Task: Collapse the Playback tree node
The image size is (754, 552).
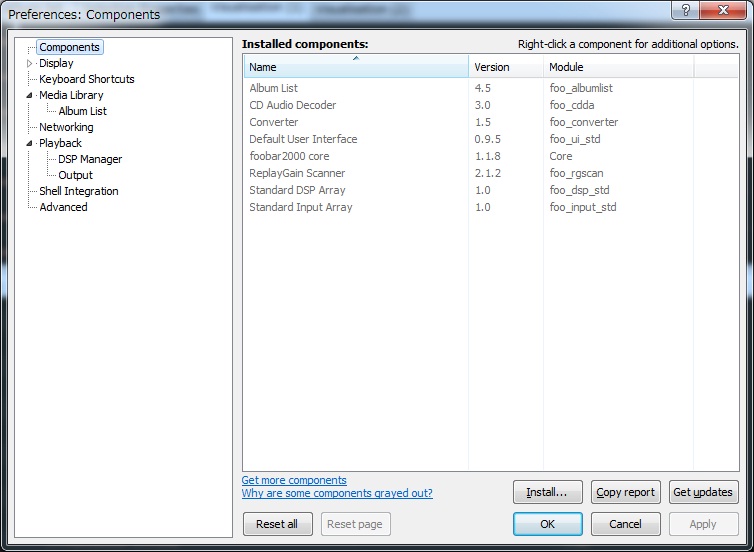Action: click(29, 143)
